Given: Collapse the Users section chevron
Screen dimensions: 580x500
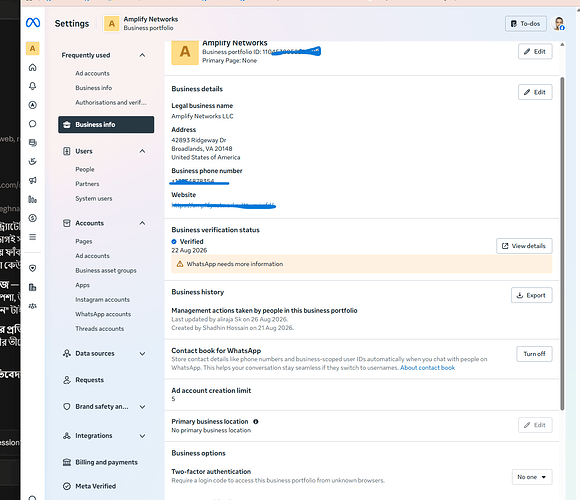Looking at the screenshot, I should 142,151.
